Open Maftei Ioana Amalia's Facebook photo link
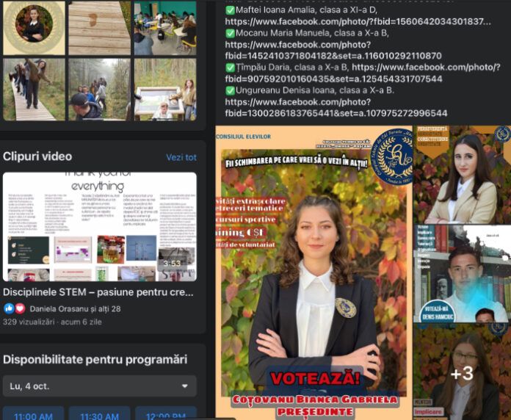This screenshot has width=511, height=420. tap(358, 22)
